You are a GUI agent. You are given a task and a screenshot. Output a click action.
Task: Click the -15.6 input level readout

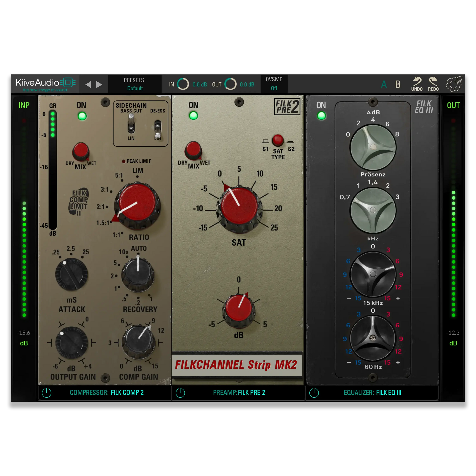click(x=23, y=333)
